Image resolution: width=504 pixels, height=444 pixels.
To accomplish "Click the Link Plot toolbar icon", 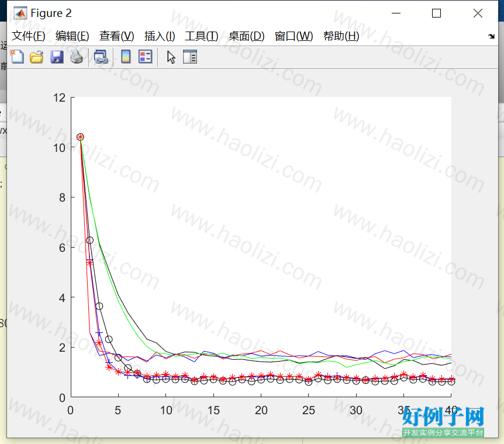I will coord(101,57).
